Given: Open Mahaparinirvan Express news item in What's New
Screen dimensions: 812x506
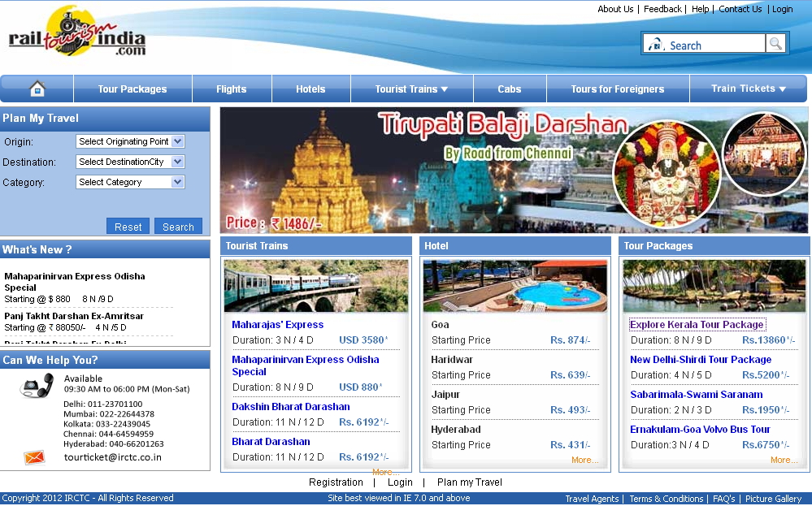Looking at the screenshot, I should tap(75, 282).
